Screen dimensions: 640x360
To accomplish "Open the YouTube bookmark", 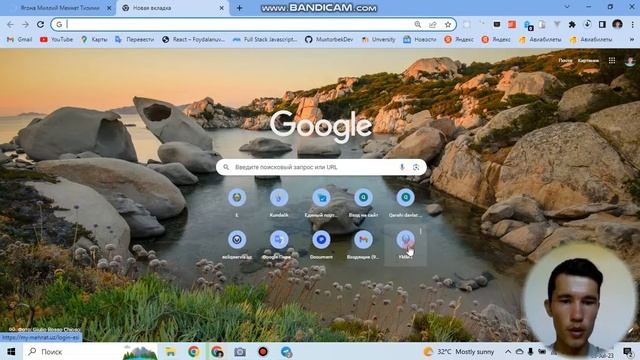I will point(57,40).
